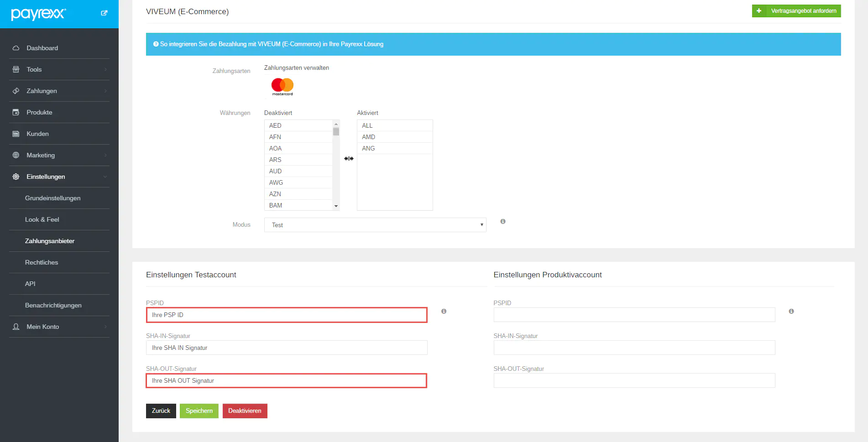Click the red Deaktivieren button
Viewport: 868px width, 442px height.
pyautogui.click(x=245, y=411)
